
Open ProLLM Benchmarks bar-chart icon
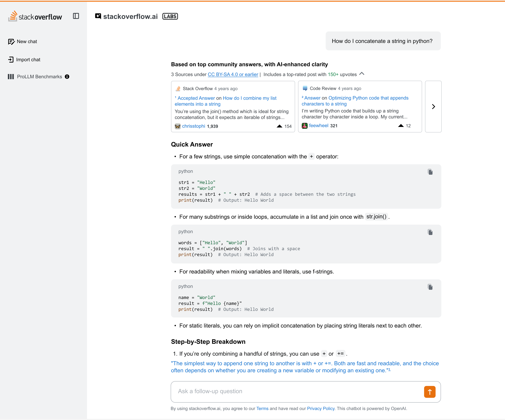[x=11, y=77]
